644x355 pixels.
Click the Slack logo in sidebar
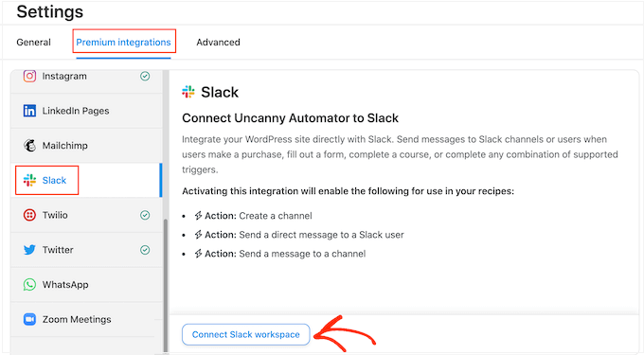[29, 180]
